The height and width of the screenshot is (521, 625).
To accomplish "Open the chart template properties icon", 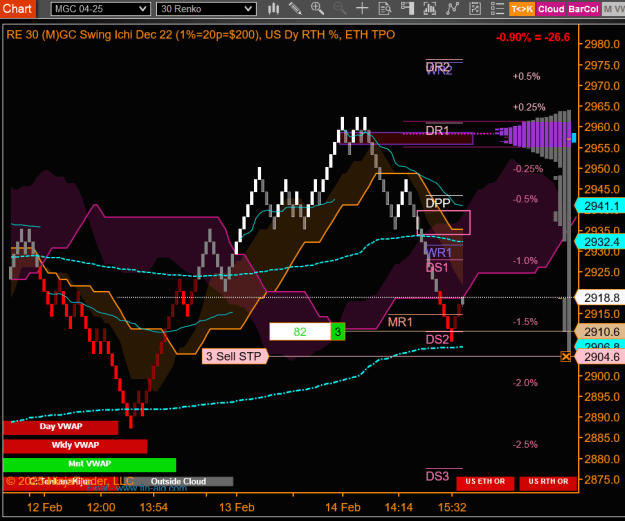I will click(x=475, y=8).
